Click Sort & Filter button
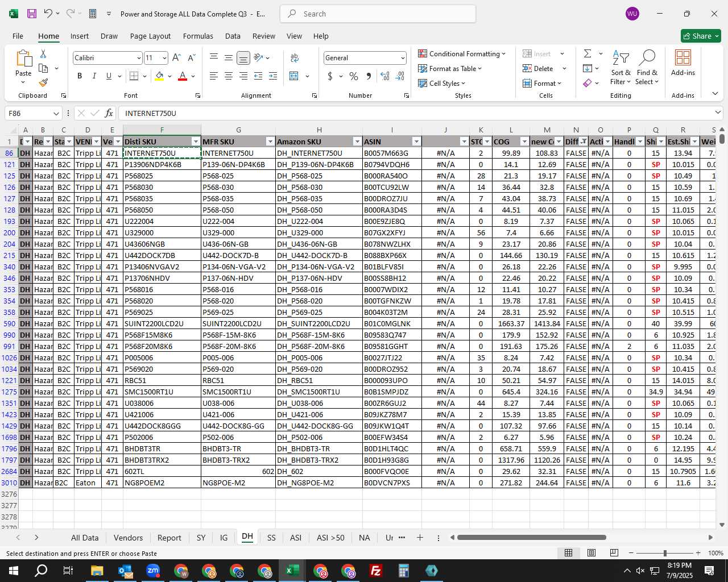Screen dimensions: 728x582 (x=621, y=67)
